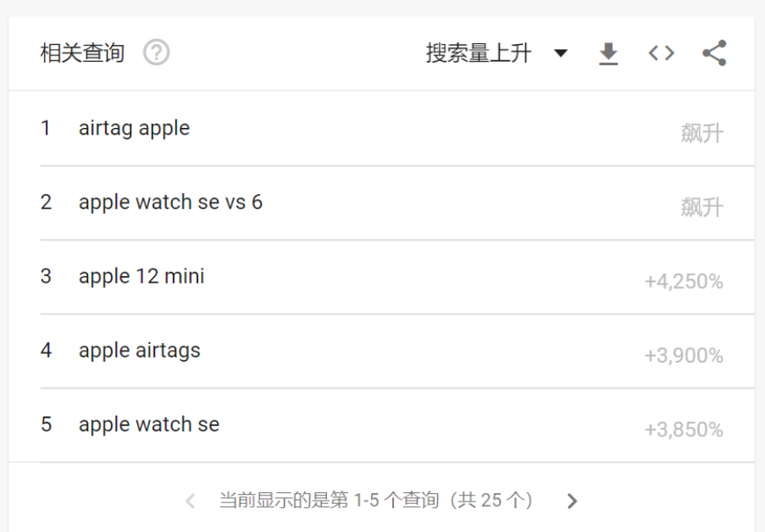Click the pagination text showing 1-5 of 25

[376, 501]
